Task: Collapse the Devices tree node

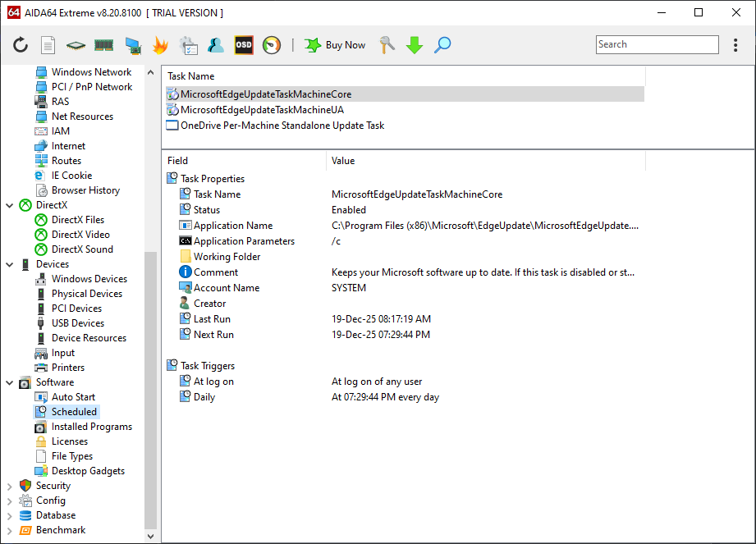Action: 10,264
